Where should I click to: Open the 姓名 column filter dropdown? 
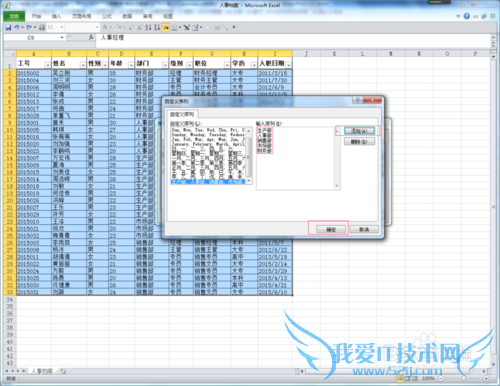[x=83, y=65]
